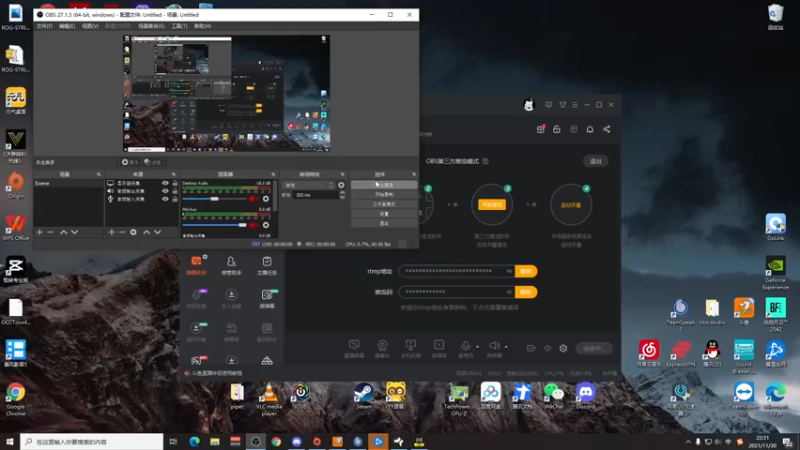The height and width of the screenshot is (450, 800).
Task: Open the room manager assistant icon in the left panel
Action: [231, 262]
